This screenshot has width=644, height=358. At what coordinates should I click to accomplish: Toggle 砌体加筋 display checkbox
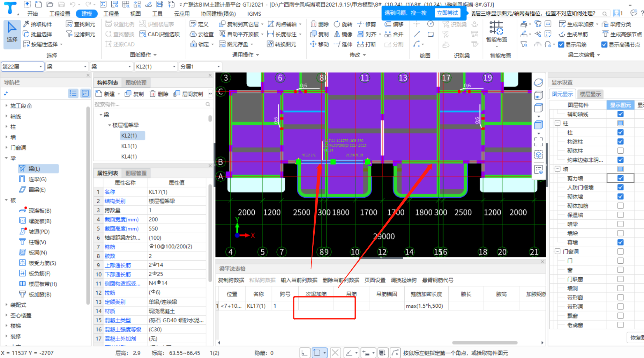620,206
